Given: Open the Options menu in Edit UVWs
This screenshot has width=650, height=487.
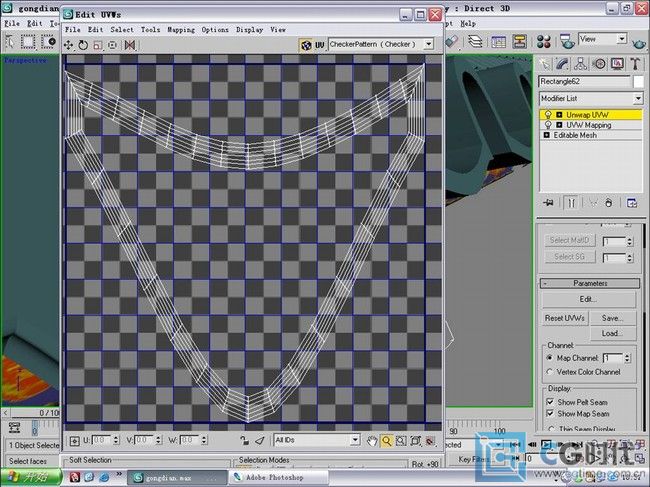Looking at the screenshot, I should 215,29.
